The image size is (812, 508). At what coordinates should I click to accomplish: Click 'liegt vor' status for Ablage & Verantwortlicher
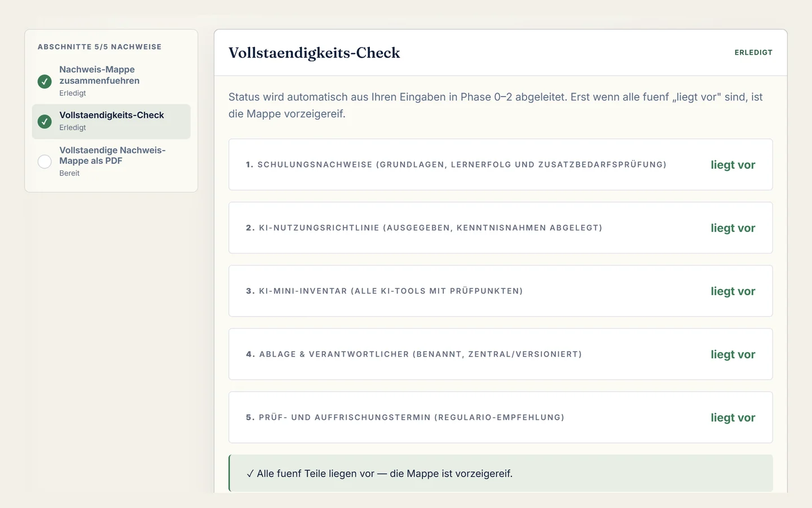pyautogui.click(x=732, y=354)
